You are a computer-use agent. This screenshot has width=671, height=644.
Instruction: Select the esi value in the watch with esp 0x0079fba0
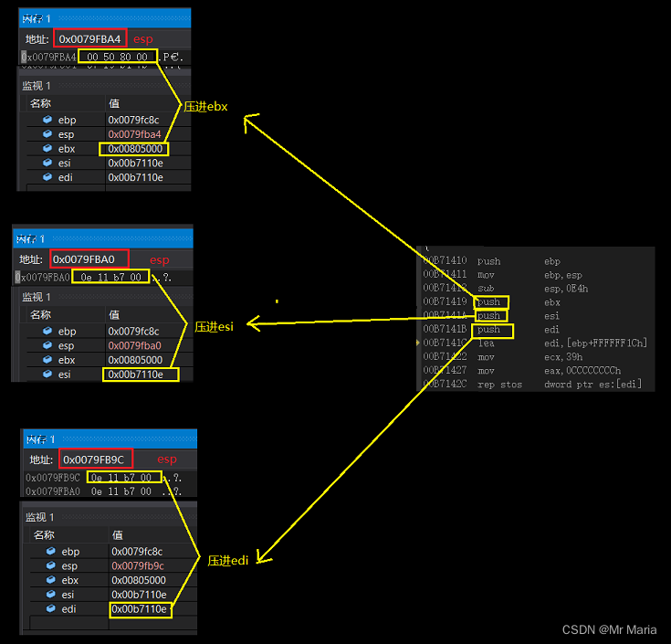tap(136, 375)
